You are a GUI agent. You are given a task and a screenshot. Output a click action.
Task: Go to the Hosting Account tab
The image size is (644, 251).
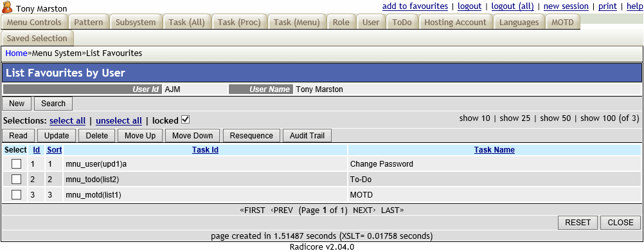coord(456,23)
